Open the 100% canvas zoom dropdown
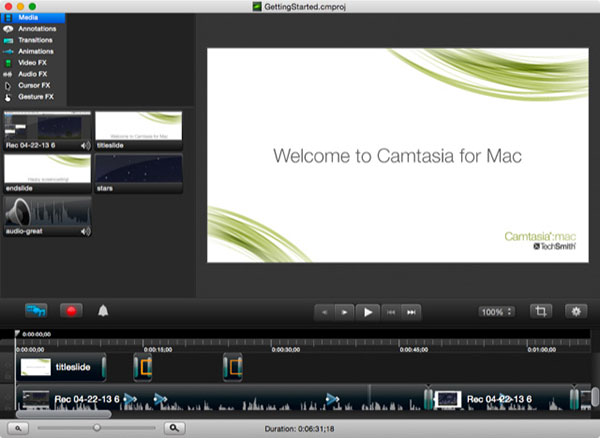Screen dimensions: 600x438 pos(496,312)
